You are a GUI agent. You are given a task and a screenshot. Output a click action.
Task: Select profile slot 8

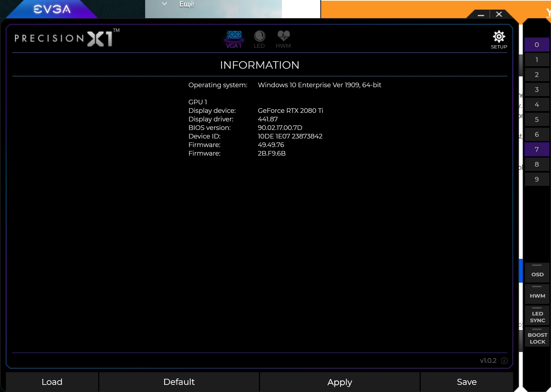537,164
